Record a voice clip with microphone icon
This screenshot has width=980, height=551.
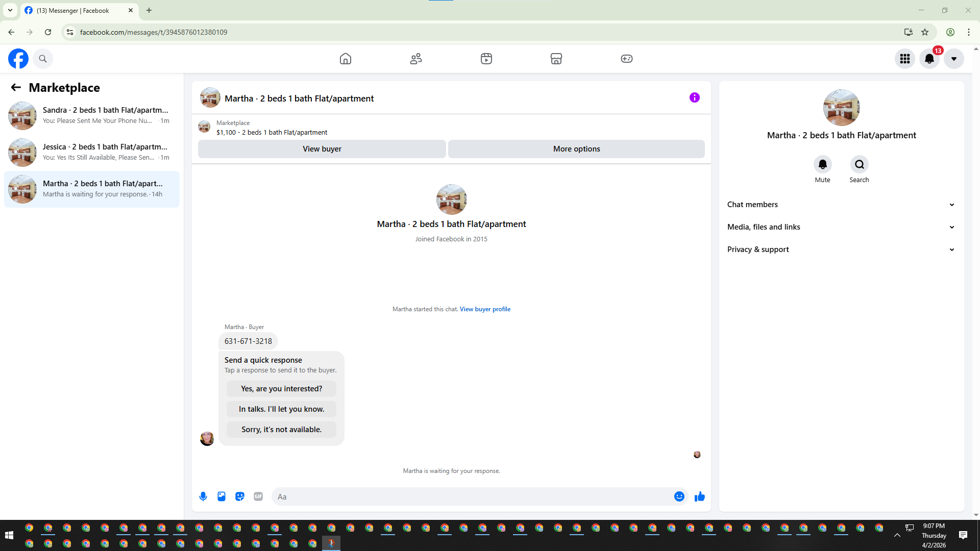(203, 496)
